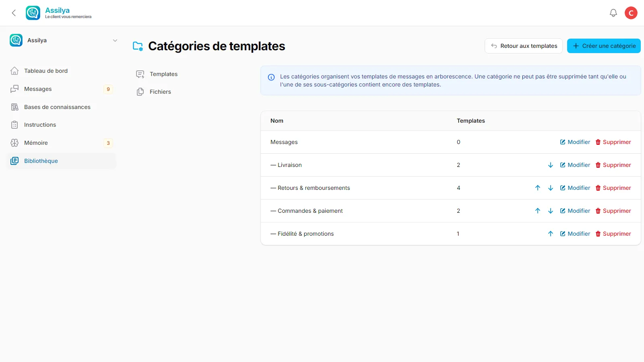This screenshot has width=644, height=362.
Task: Move Retours & remboursements down
Action: (x=551, y=188)
